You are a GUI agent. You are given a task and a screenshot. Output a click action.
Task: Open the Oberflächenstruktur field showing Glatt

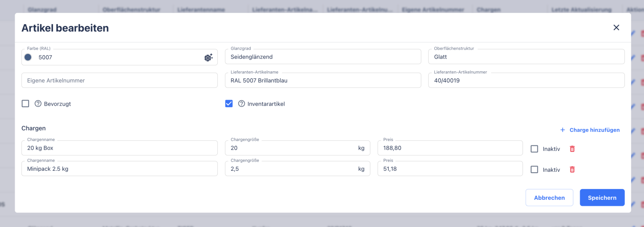tap(526, 57)
